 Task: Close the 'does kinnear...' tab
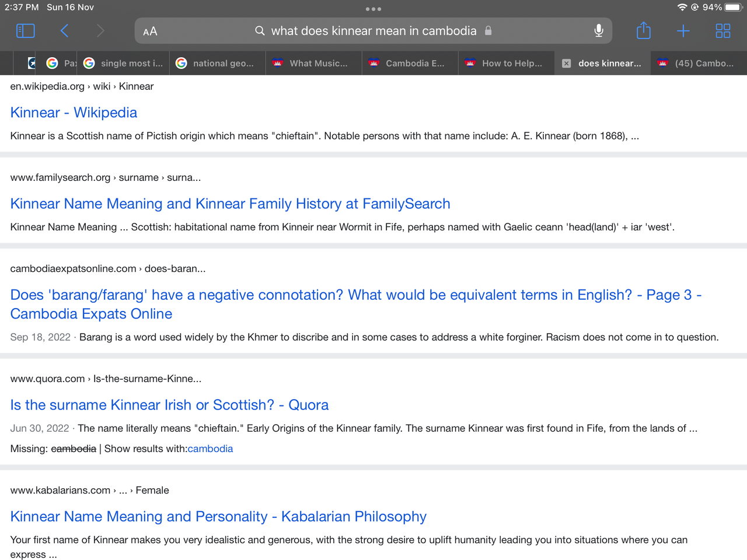(x=566, y=64)
